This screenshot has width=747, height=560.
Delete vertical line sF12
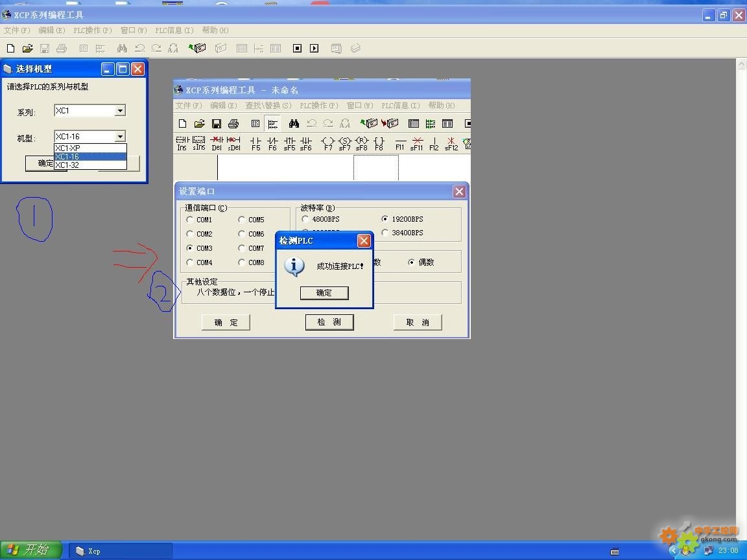(451, 143)
